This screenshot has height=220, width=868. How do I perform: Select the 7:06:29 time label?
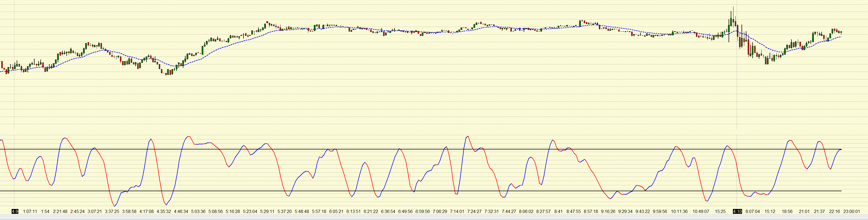click(440, 212)
